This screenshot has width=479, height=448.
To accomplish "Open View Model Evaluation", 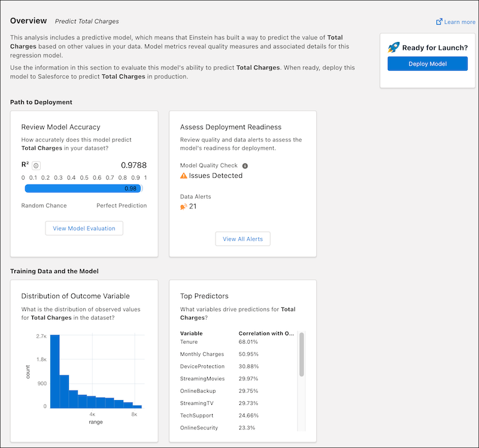I will (x=84, y=228).
